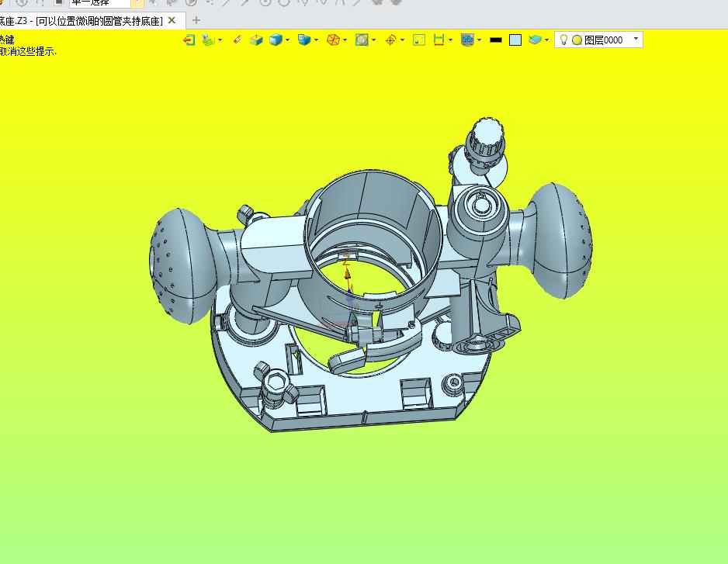Click the small framed square icon
Viewport: 728px width, 564px height.
(x=419, y=40)
